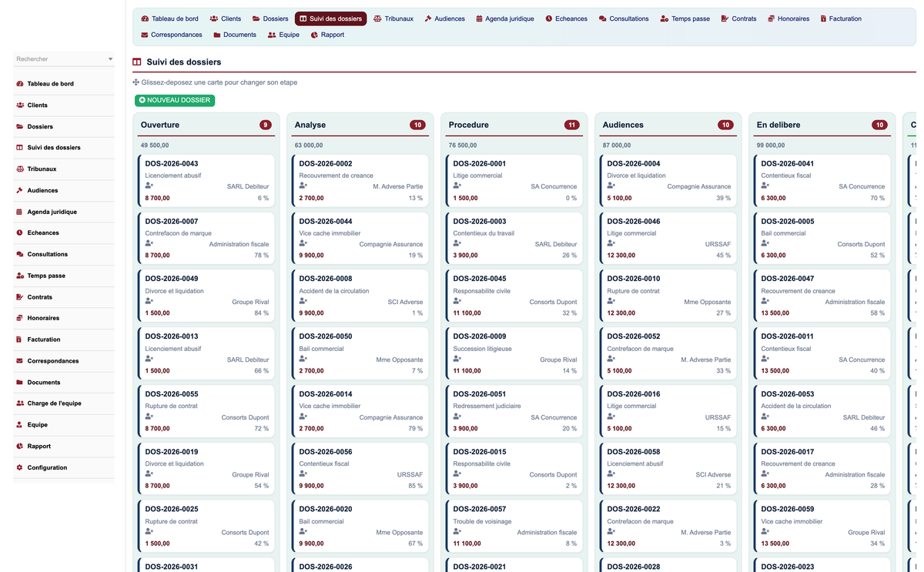The image size is (924, 572).
Task: Click 84 % progress on card DOS-2026-0049
Action: click(x=262, y=313)
